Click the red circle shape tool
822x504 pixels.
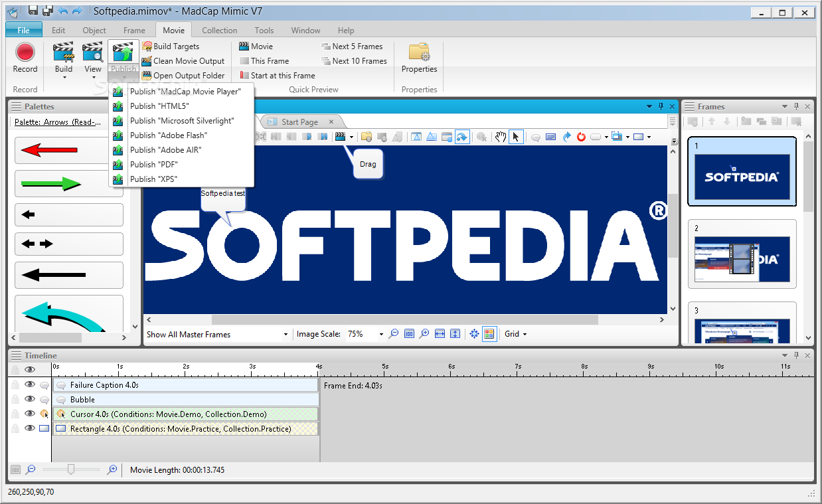pyautogui.click(x=581, y=137)
